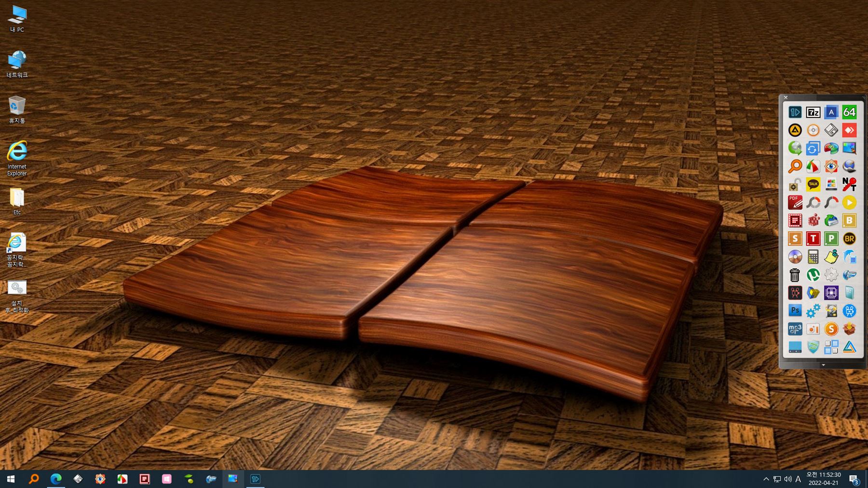Open the blue and orange triangle icon
868x488 pixels.
tap(849, 347)
